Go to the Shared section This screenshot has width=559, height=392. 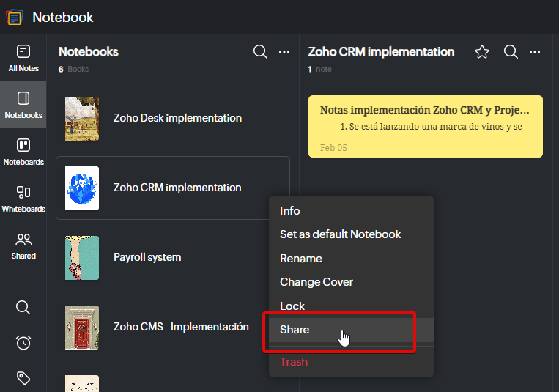pos(23,245)
